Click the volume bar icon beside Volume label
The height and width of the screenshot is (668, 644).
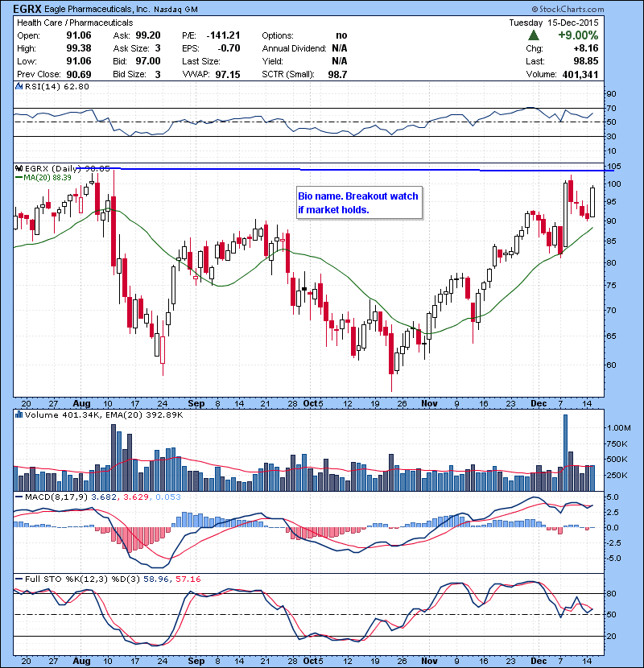click(x=19, y=414)
